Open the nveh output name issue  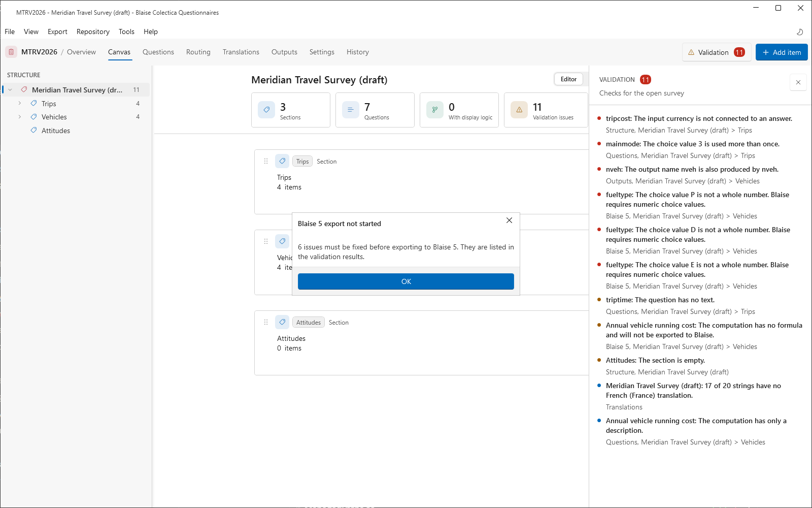(700, 175)
